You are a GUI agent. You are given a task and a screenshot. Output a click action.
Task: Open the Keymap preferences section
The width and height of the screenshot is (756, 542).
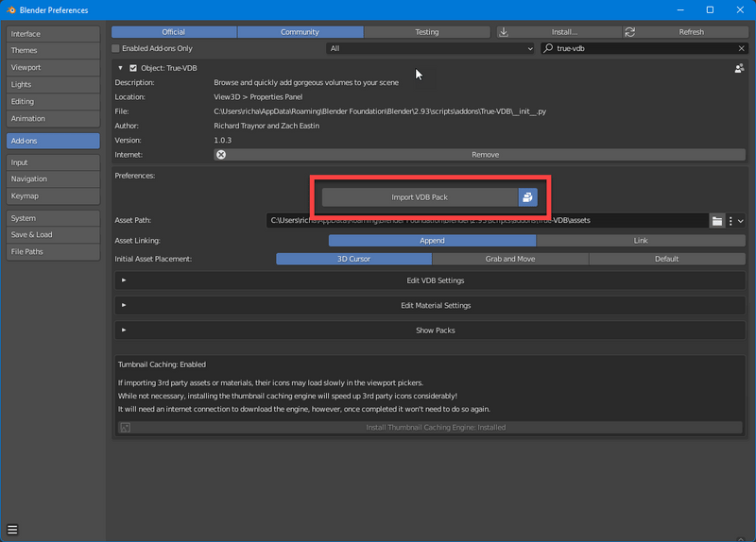(53, 196)
